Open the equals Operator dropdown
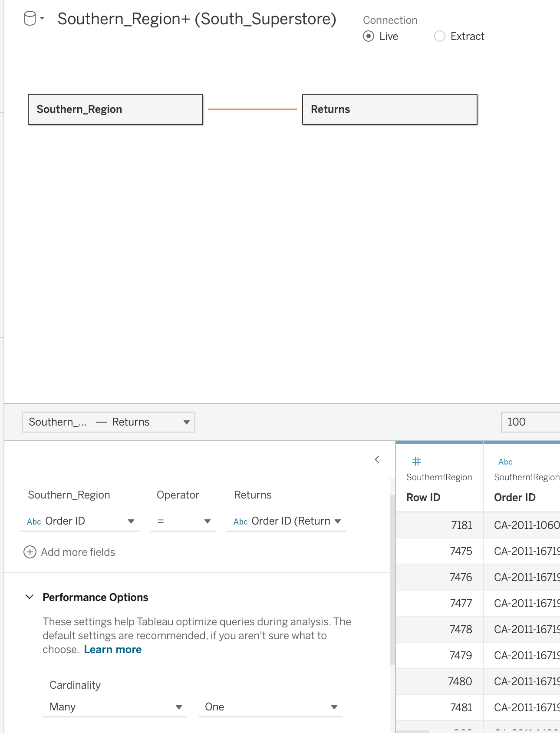Viewport: 560px width, 733px height. click(x=183, y=521)
